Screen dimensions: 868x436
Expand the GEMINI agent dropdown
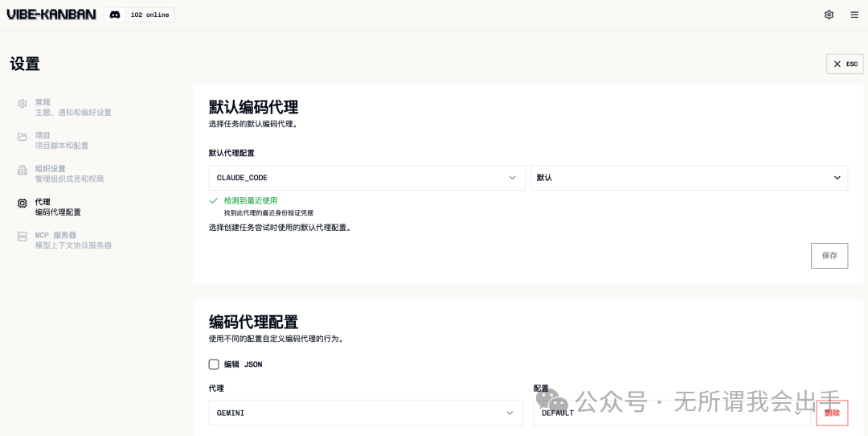tap(366, 413)
